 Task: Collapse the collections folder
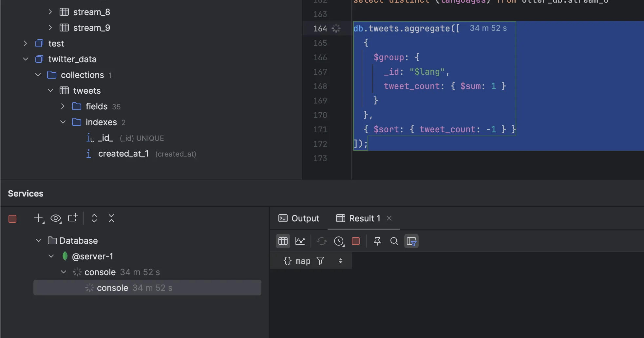pyautogui.click(x=38, y=75)
